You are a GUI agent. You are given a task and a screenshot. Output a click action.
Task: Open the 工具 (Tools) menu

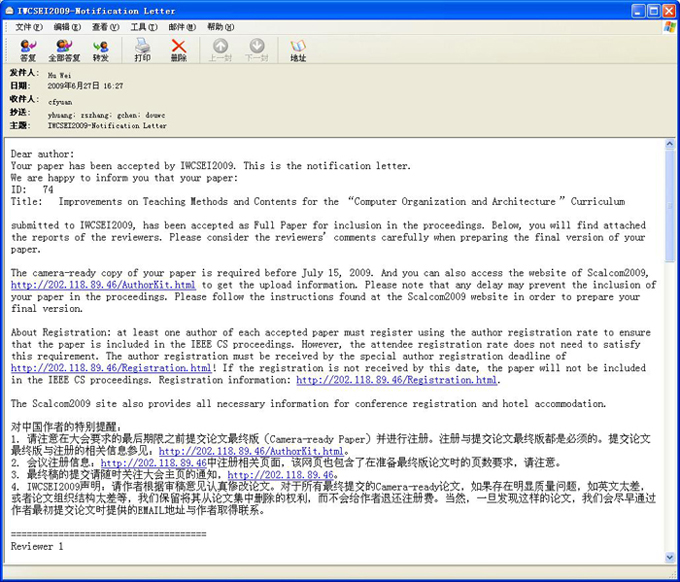143,26
